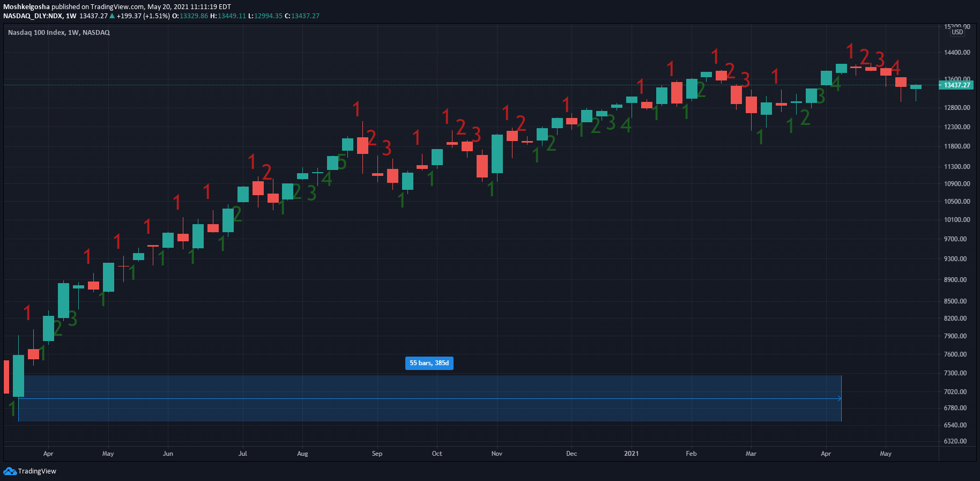Click the USD currency badge on price axis
This screenshot has height=481, width=980.
tap(957, 32)
